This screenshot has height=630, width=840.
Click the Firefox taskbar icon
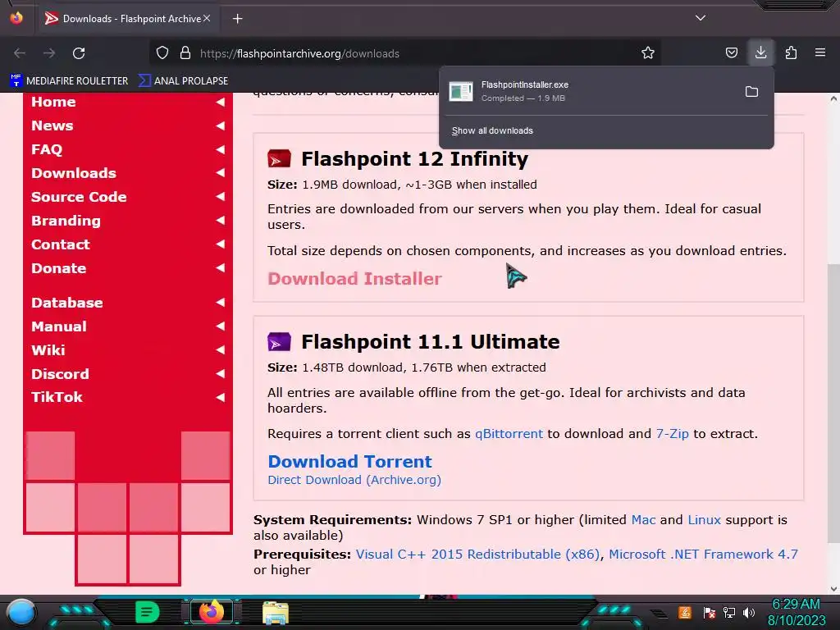point(212,612)
